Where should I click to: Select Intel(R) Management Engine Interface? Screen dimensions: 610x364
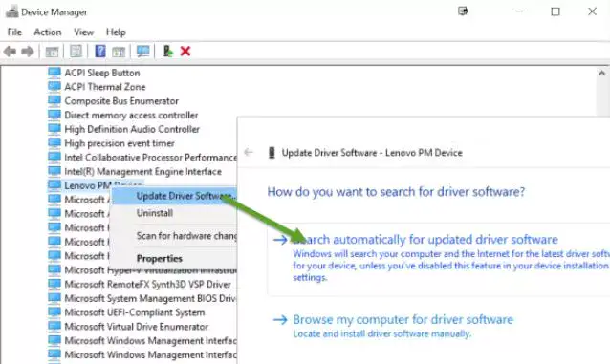[x=142, y=172]
